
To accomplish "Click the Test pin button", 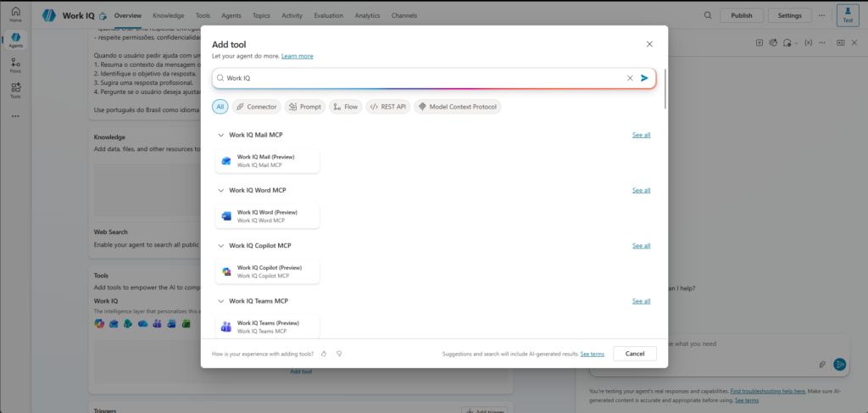I will pos(848,15).
